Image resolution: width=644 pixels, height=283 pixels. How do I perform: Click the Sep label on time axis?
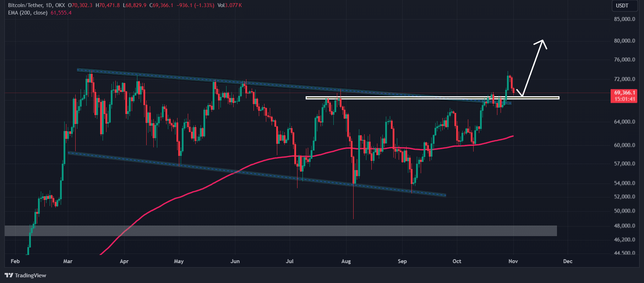pyautogui.click(x=402, y=261)
